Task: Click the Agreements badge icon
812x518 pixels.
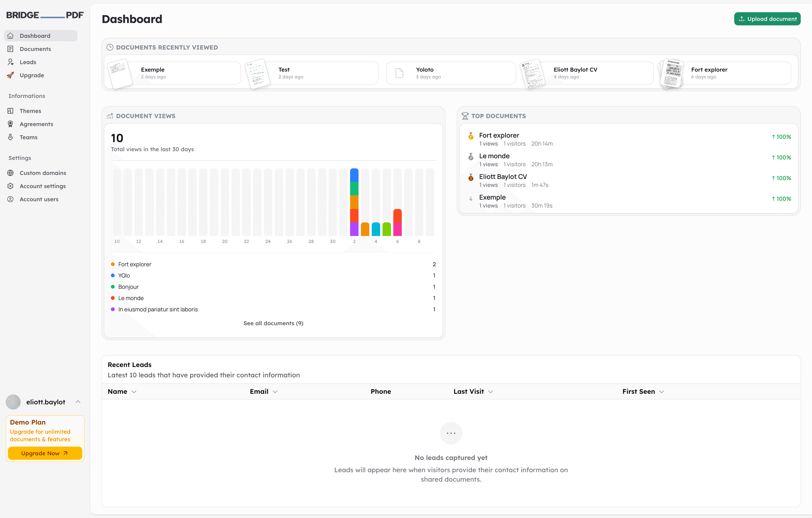Action: point(10,124)
